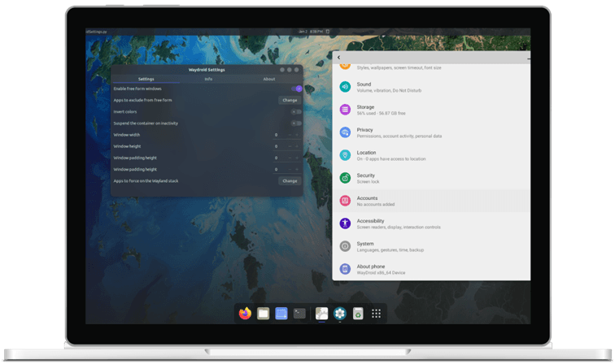Decrease Window height with minus button
This screenshot has width=615, height=364.
pos(288,146)
